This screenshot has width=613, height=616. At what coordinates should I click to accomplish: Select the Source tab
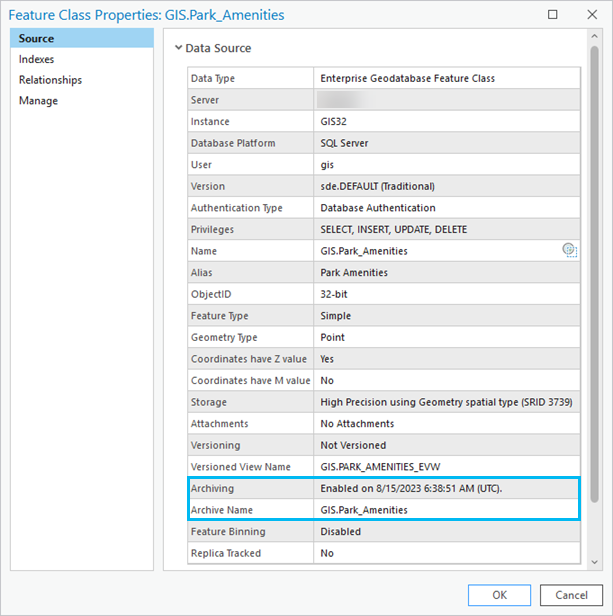(x=36, y=38)
